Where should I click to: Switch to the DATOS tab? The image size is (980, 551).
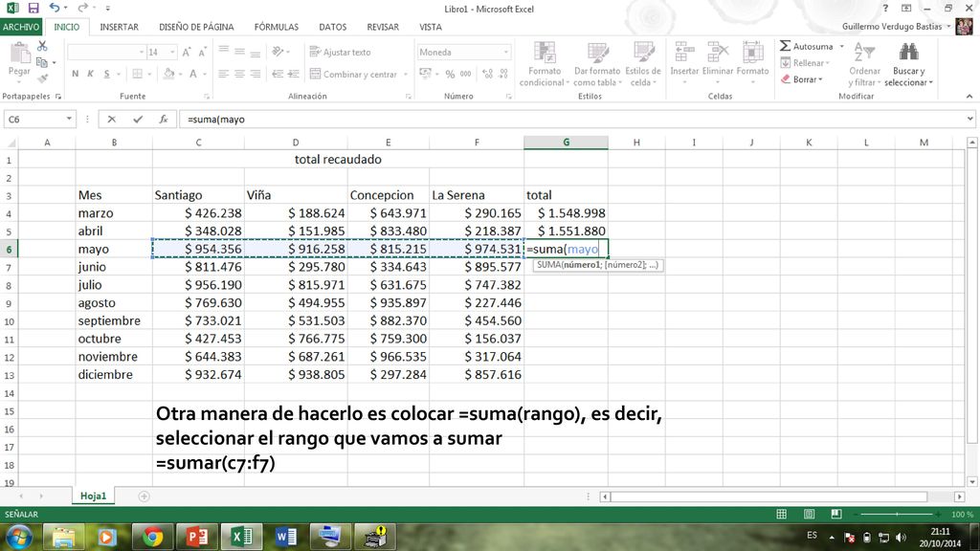click(x=332, y=27)
